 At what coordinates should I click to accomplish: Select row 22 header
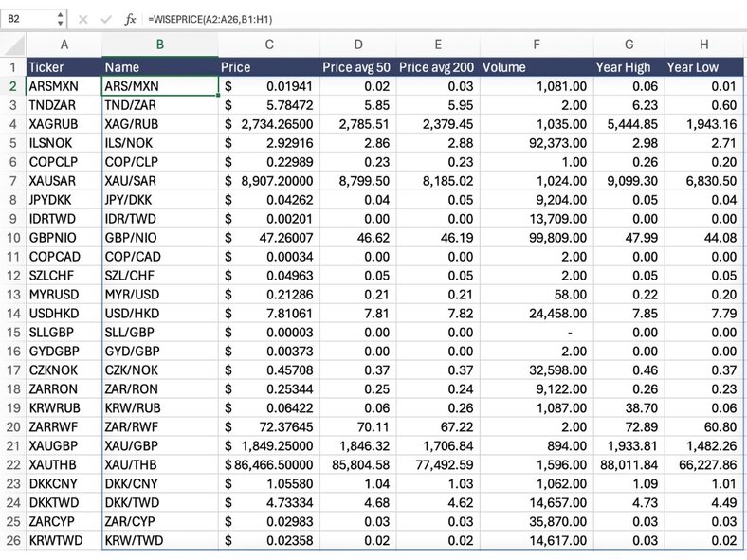tap(13, 464)
